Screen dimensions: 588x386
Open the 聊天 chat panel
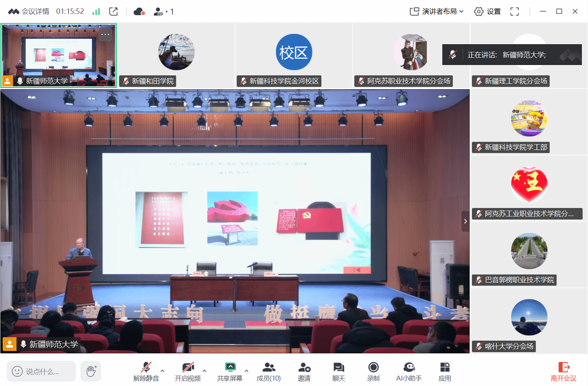click(x=339, y=371)
